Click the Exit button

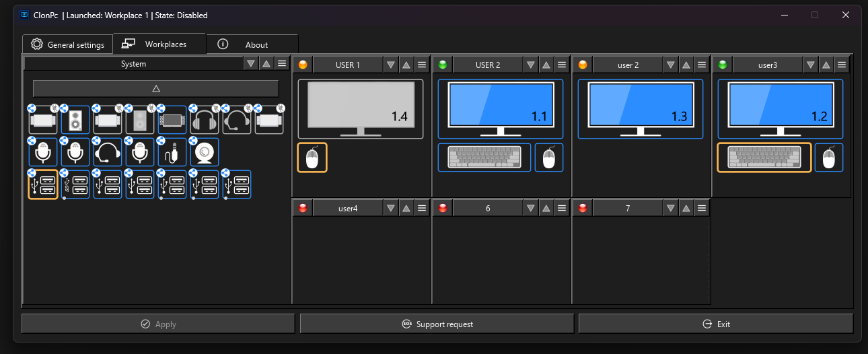pos(715,324)
